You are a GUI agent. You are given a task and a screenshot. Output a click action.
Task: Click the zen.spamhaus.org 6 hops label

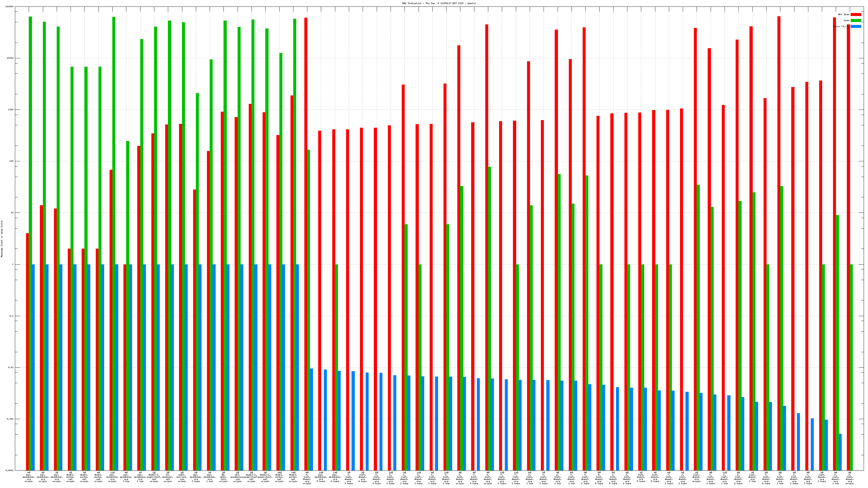click(x=335, y=477)
